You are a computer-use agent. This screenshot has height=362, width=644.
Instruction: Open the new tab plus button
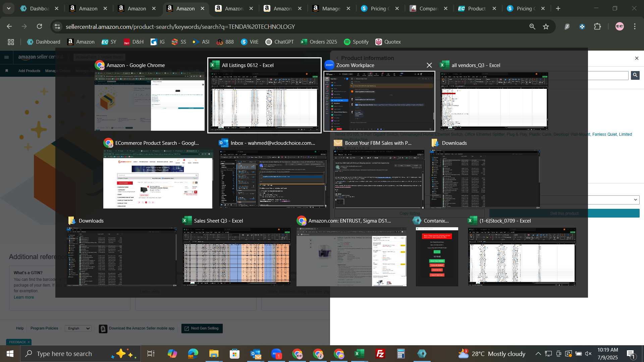558,8
